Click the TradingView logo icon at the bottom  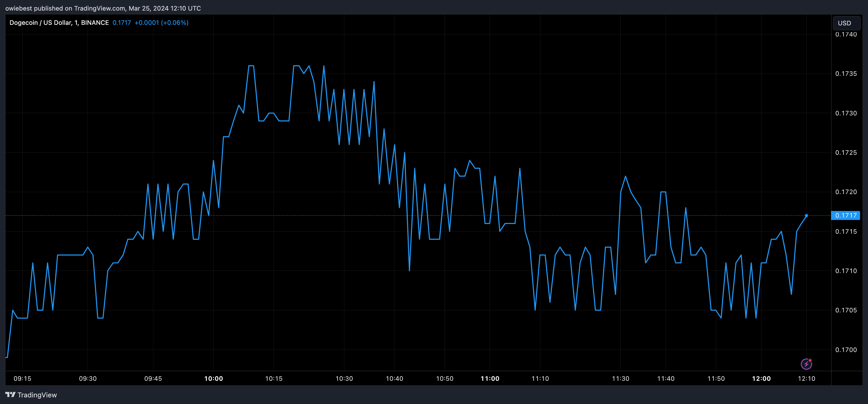10,394
